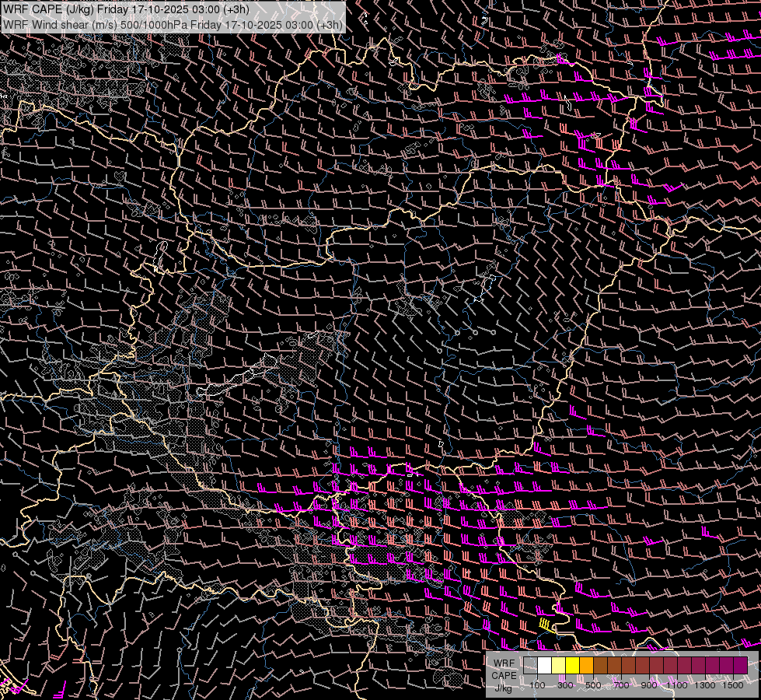Click the 1100 label on the legend
This screenshot has height=700, width=761.
tap(677, 685)
